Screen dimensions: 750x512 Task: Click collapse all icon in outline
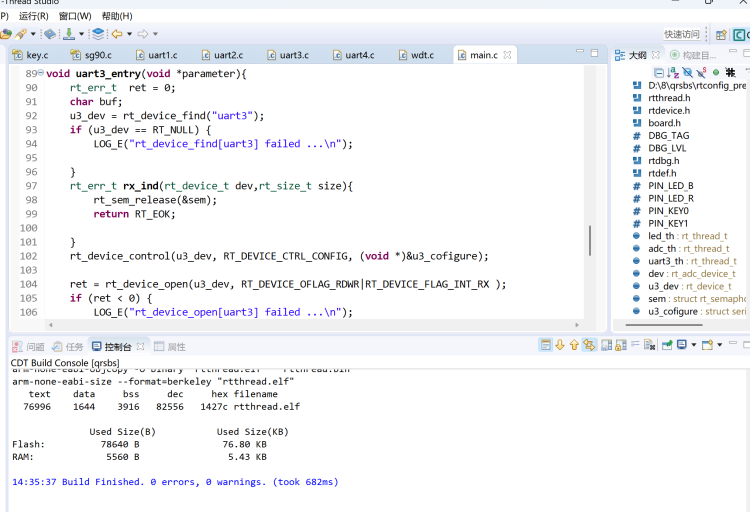click(x=659, y=72)
